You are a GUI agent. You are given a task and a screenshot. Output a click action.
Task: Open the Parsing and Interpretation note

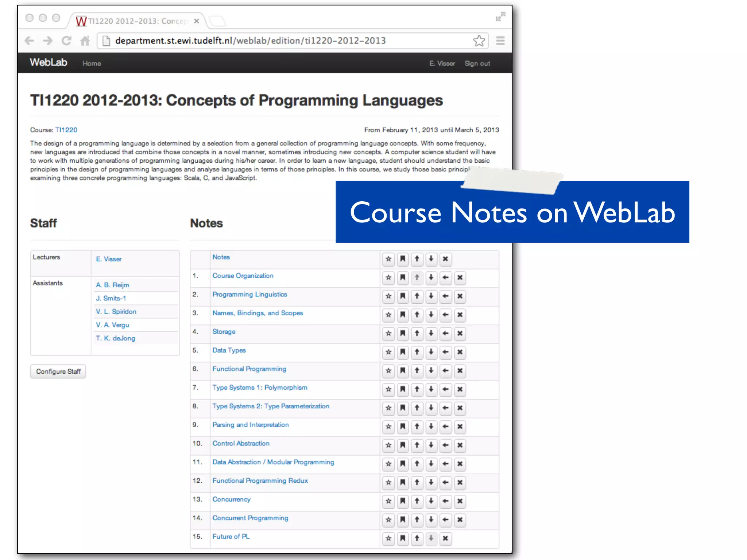pos(251,425)
